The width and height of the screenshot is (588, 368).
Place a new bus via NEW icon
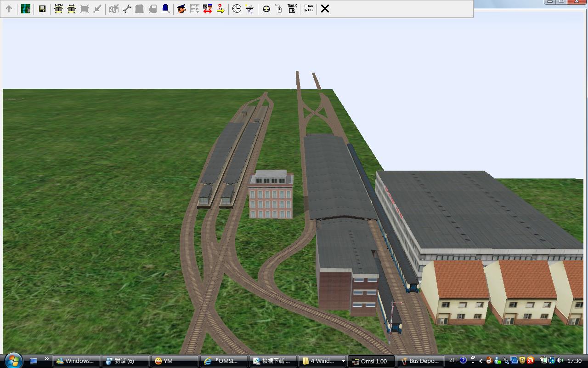coord(58,9)
